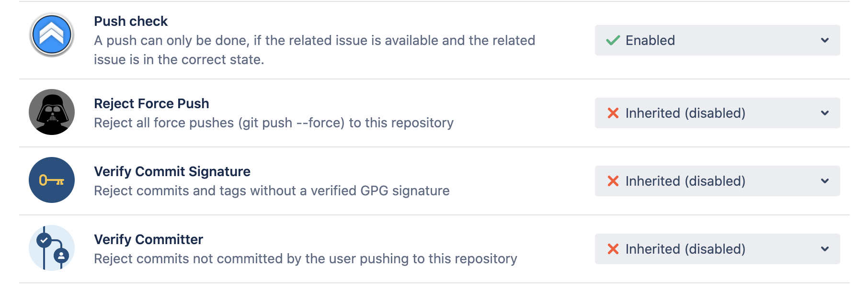Open Reject Force Push status dropdown
This screenshot has width=868, height=291.
(717, 113)
